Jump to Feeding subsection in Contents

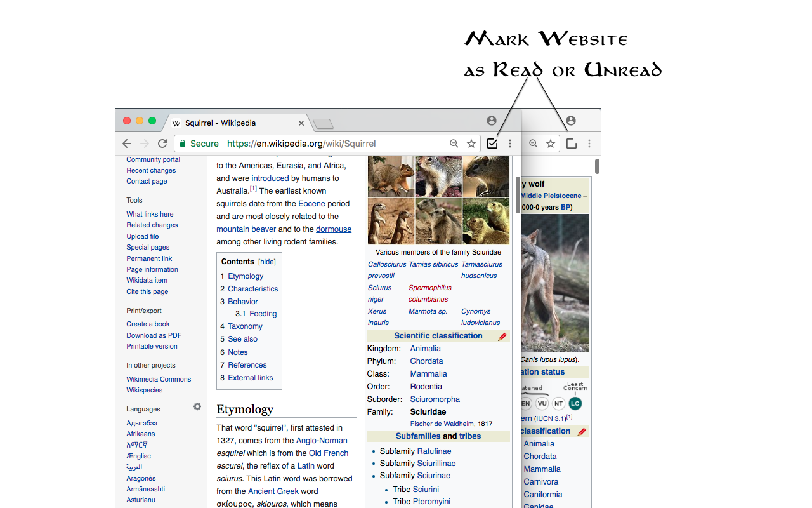click(263, 314)
